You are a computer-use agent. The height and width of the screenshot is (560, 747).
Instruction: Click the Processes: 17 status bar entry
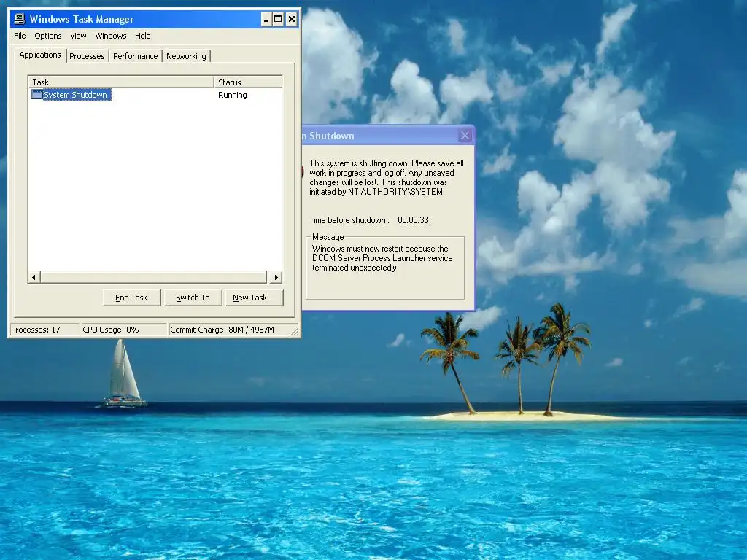(x=44, y=330)
